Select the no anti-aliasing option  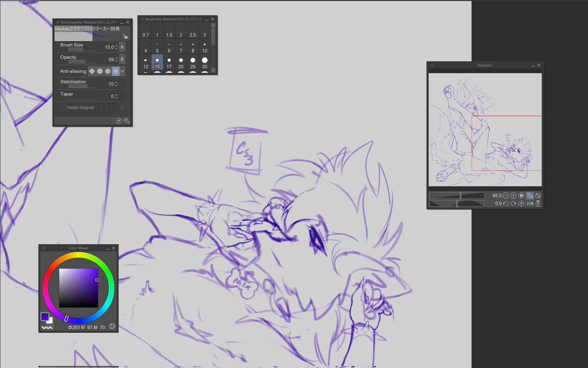92,71
